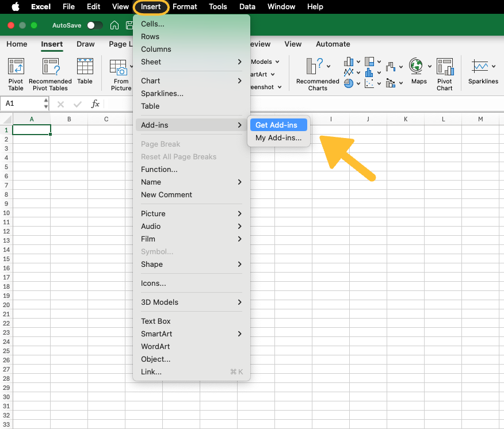Expand the Picture submenu

191,214
